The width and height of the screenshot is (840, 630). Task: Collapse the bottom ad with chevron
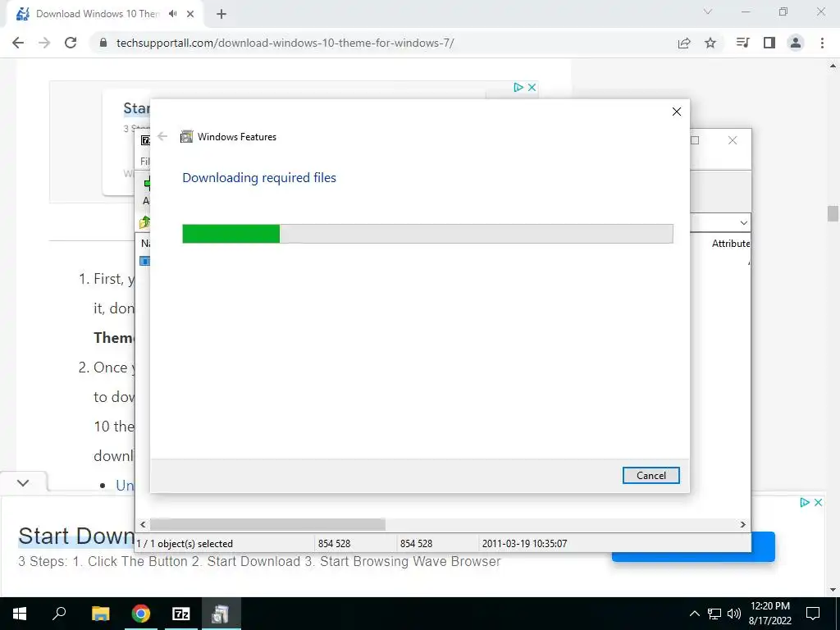point(23,482)
